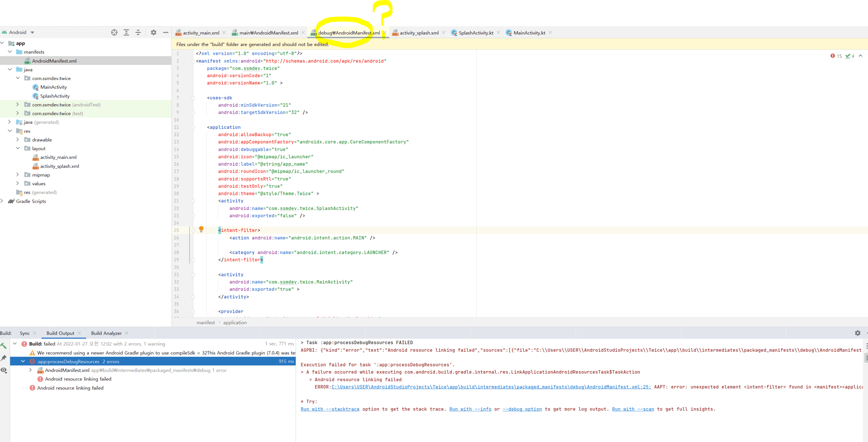Screen dimensions: 868x442
Task: Toggle fold marker beside application tag line
Action: 193,127
